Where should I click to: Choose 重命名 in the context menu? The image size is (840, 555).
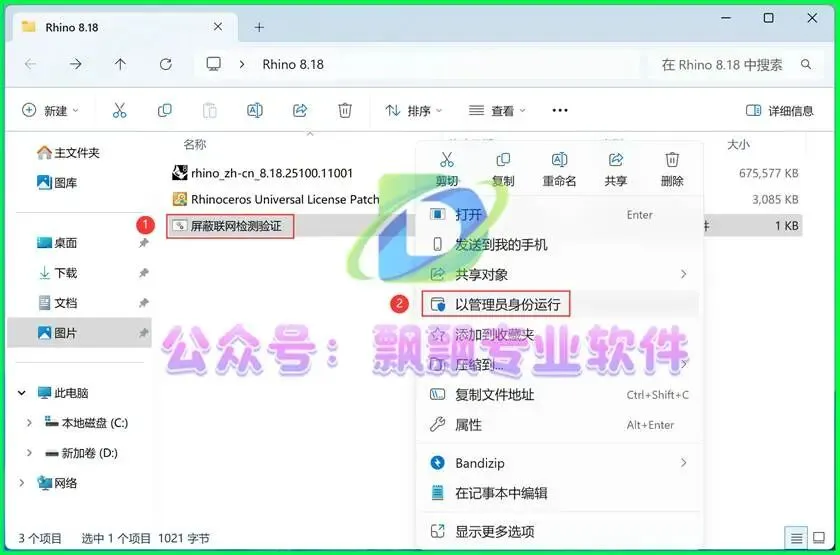click(x=559, y=169)
